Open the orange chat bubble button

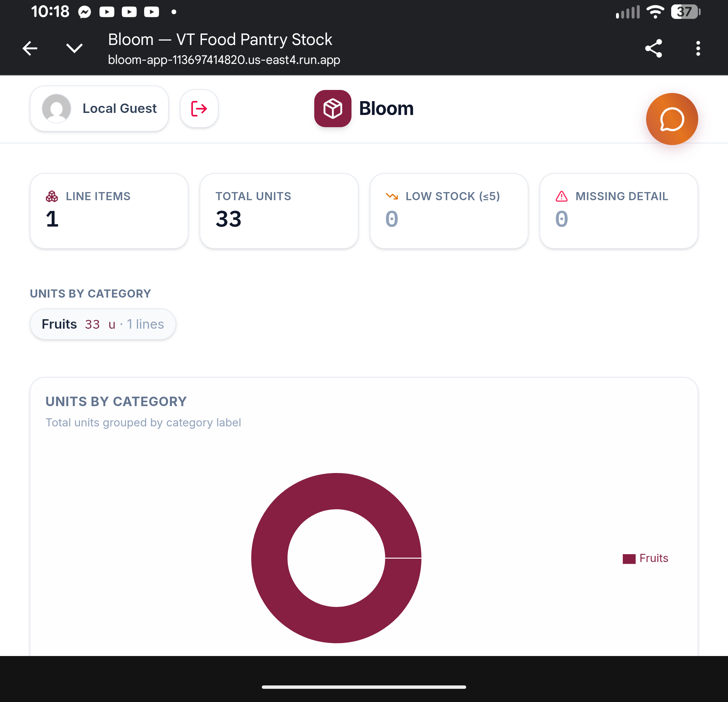click(x=672, y=119)
